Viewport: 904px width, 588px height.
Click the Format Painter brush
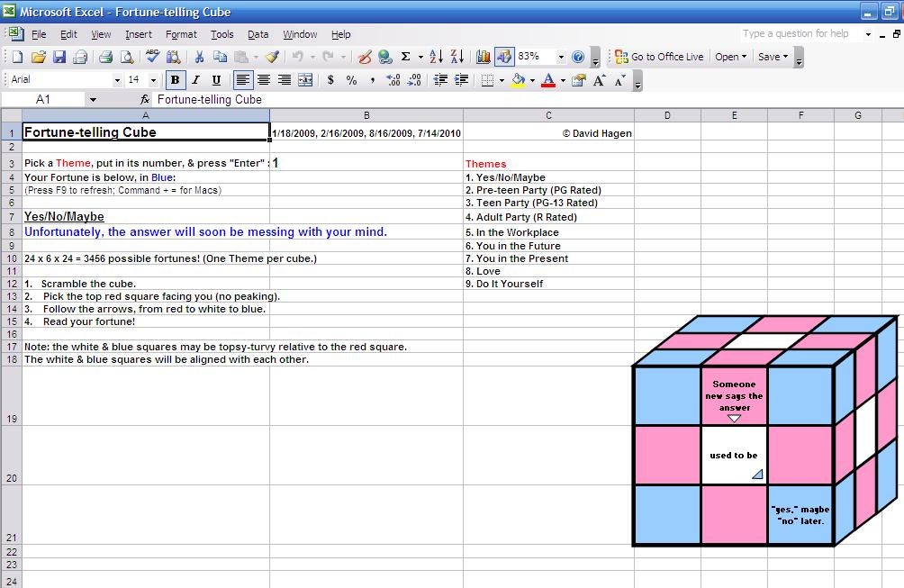(272, 57)
